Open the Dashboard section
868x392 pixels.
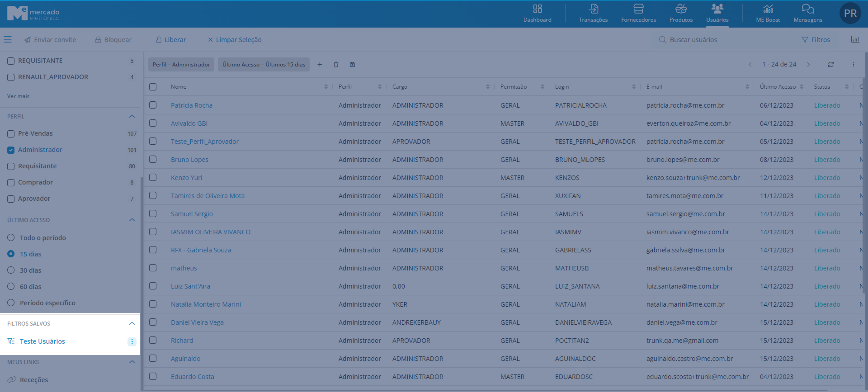(x=537, y=13)
